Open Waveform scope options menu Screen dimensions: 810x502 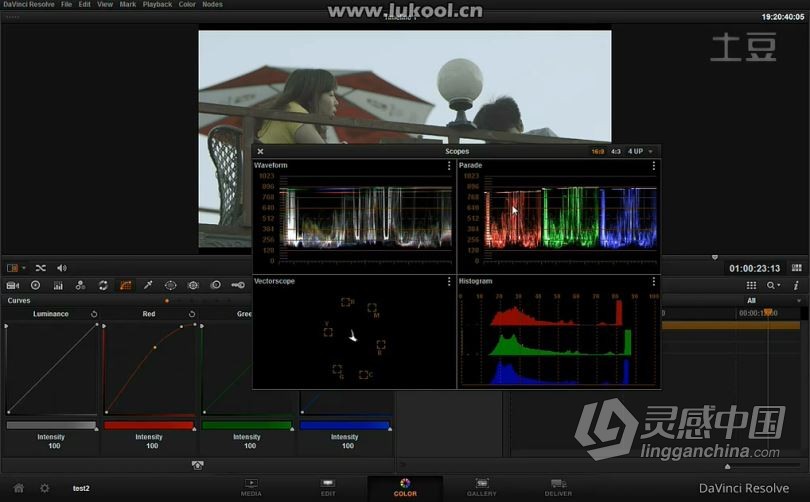(448, 165)
